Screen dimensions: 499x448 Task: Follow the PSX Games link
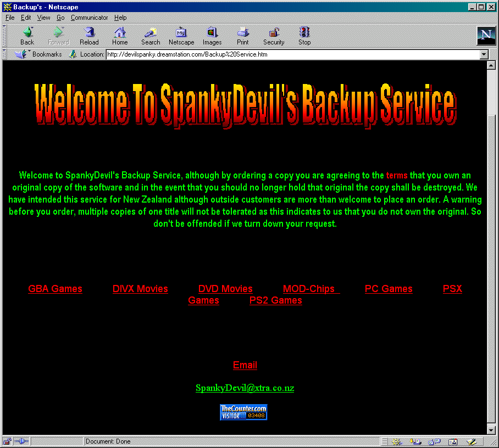tap(452, 289)
